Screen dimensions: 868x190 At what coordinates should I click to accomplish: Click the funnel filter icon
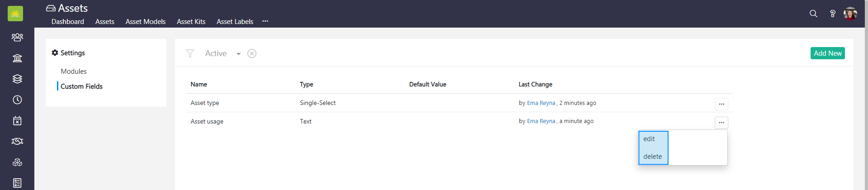(190, 53)
